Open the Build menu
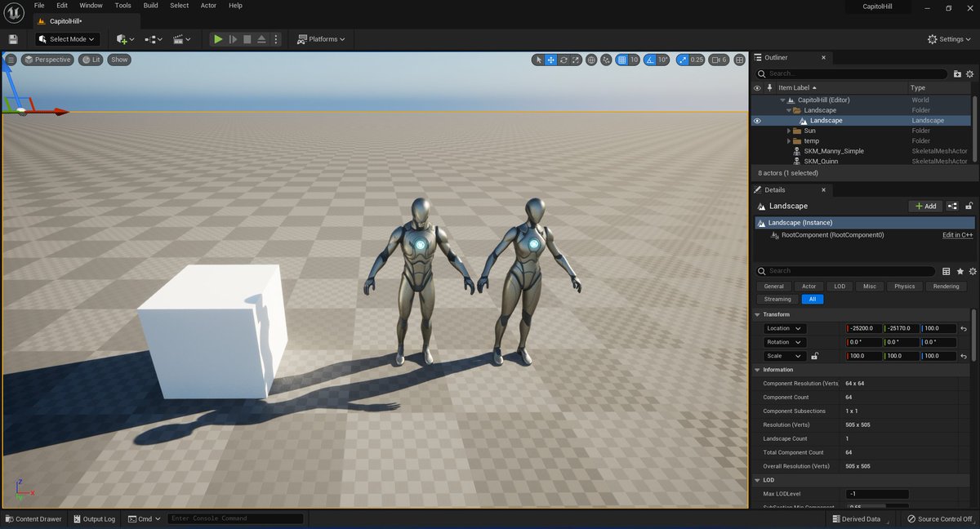The height and width of the screenshot is (529, 980). pos(151,6)
